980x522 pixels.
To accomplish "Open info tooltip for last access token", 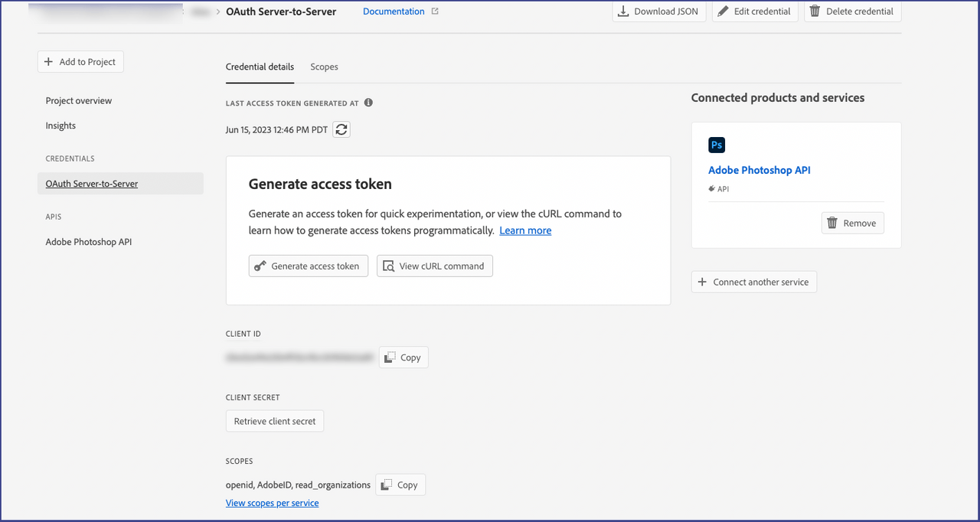I will pos(368,103).
